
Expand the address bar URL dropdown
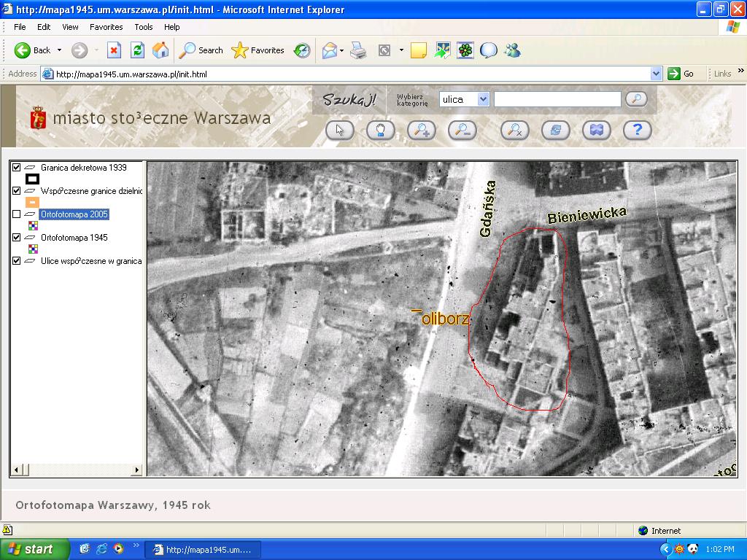click(x=656, y=74)
